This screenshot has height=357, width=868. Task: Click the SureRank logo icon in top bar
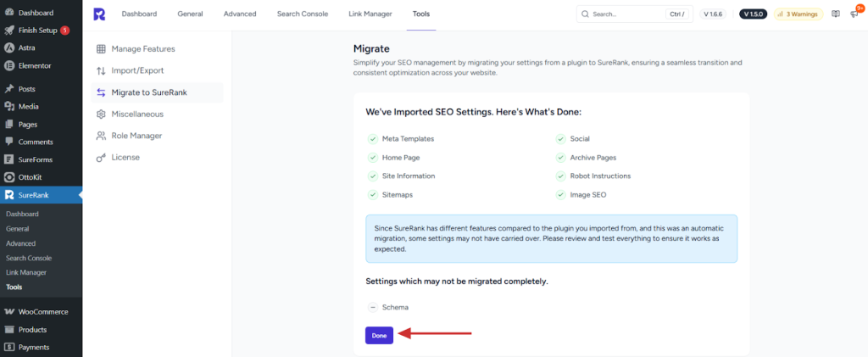click(99, 14)
